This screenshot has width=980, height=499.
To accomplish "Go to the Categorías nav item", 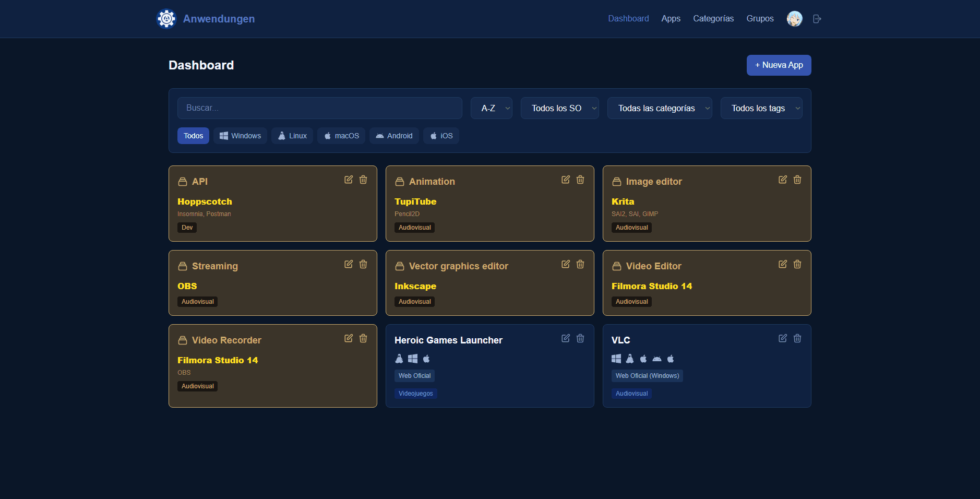I will click(713, 19).
